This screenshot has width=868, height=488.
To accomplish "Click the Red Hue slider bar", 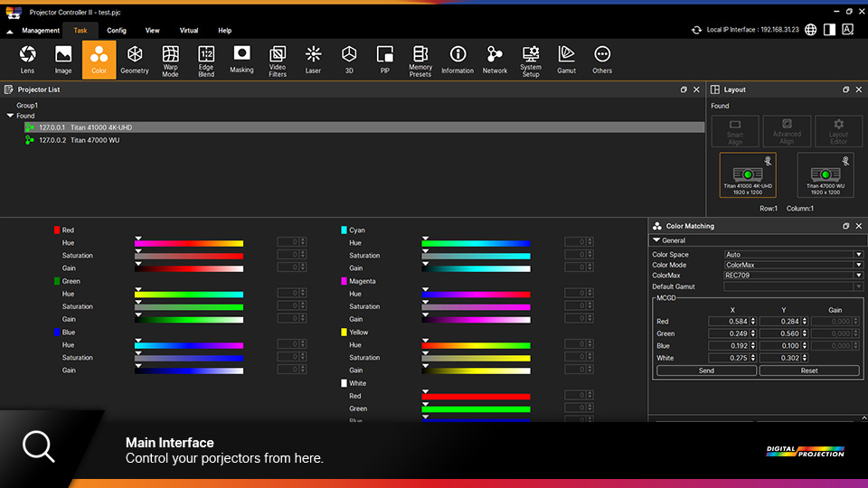I will pos(189,243).
